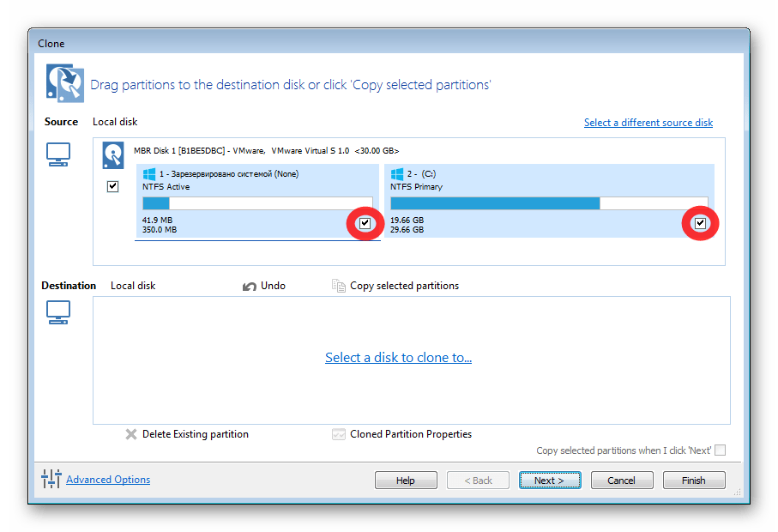The height and width of the screenshot is (532, 778).
Task: Click the Clone wizard disk icon
Action: (65, 83)
